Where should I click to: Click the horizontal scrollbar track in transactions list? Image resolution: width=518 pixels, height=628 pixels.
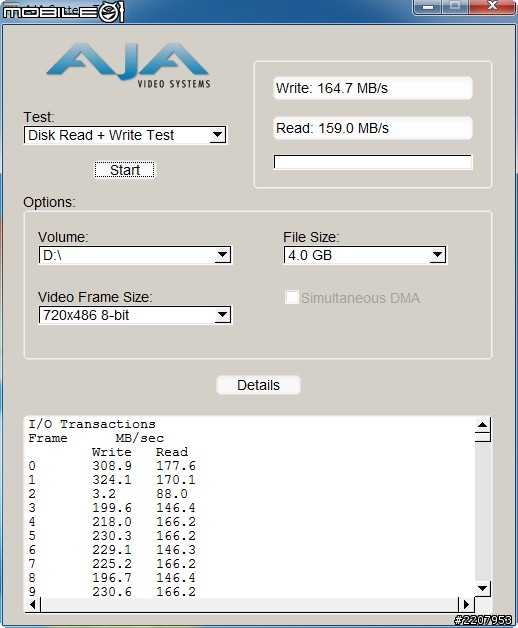(249, 604)
